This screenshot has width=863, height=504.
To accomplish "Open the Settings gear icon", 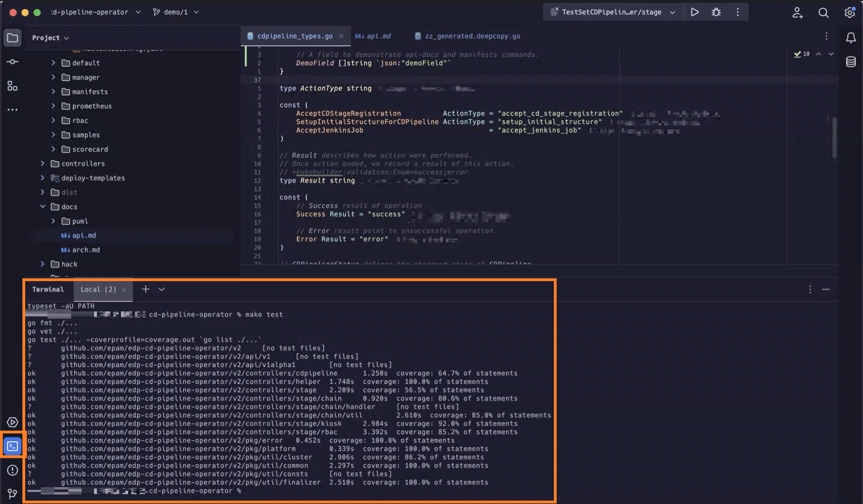I will pos(850,12).
